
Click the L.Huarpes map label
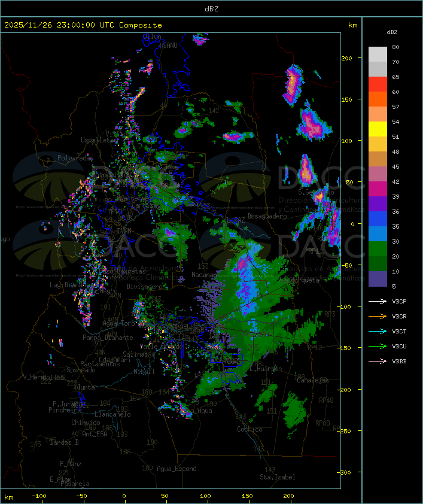tap(266, 369)
